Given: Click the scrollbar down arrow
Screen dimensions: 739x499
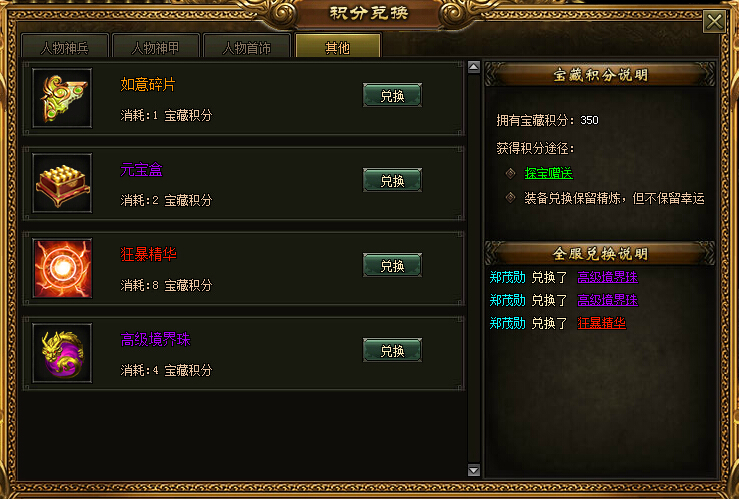Looking at the screenshot, I should pyautogui.click(x=474, y=470).
